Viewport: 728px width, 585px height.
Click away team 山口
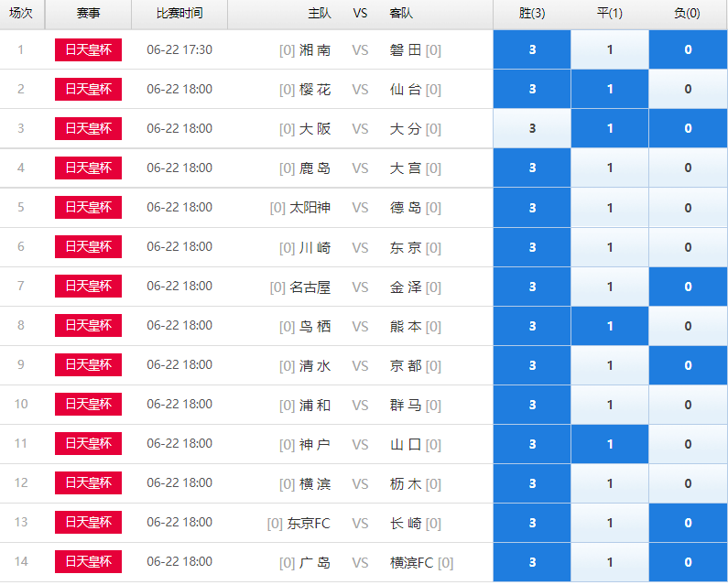click(406, 445)
